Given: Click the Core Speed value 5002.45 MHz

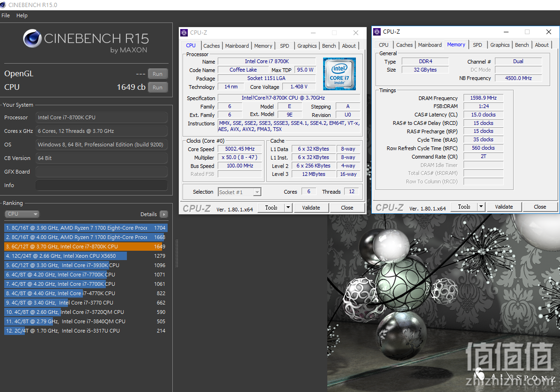Looking at the screenshot, I should [240, 149].
